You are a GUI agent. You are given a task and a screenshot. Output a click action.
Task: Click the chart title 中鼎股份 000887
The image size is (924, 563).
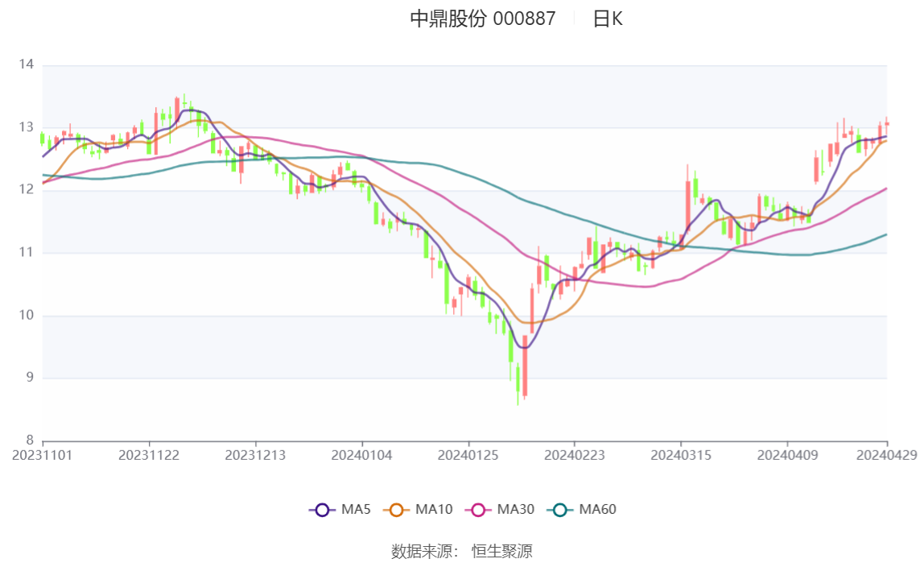click(483, 19)
